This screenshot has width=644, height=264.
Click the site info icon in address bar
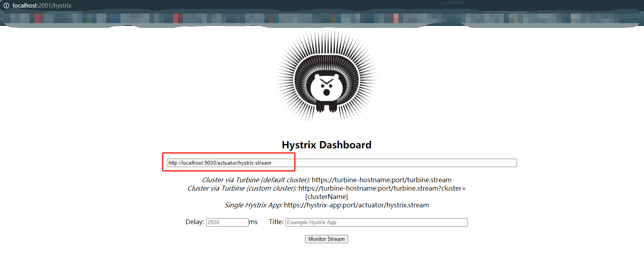pos(6,6)
